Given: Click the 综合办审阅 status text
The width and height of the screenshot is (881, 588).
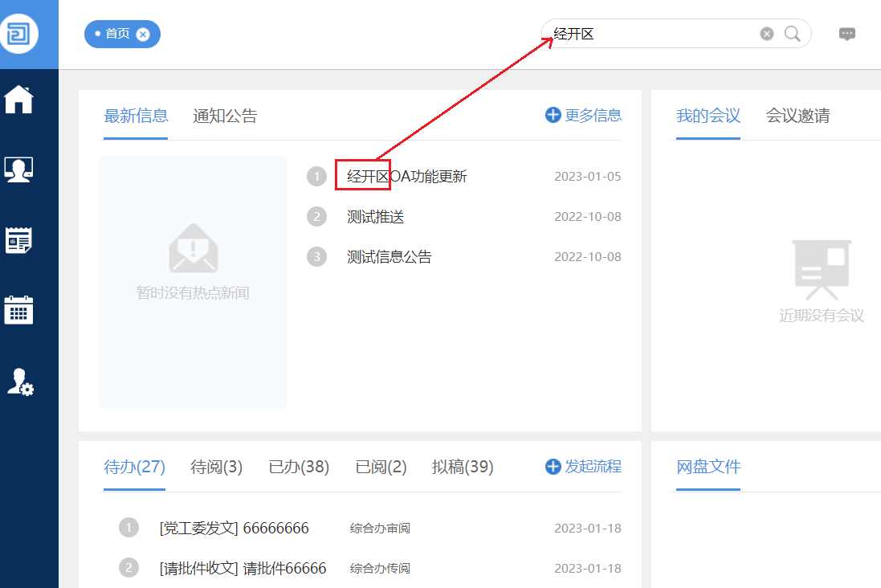Looking at the screenshot, I should click(x=380, y=529).
